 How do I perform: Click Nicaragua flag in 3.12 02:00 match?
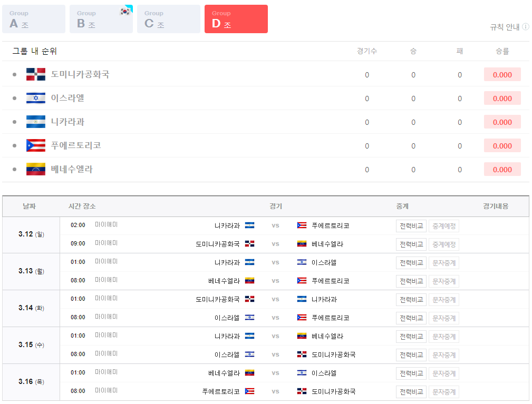point(250,225)
